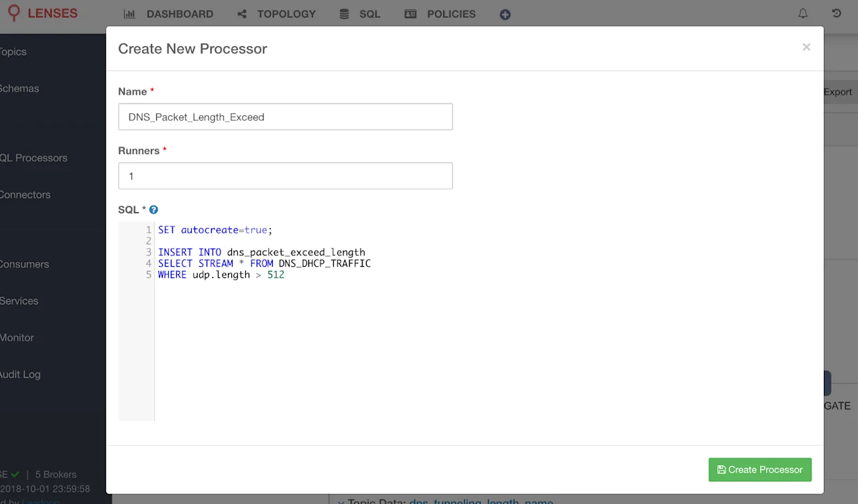The height and width of the screenshot is (504, 858).
Task: Click the plus circle icon in navbar
Action: click(x=505, y=14)
